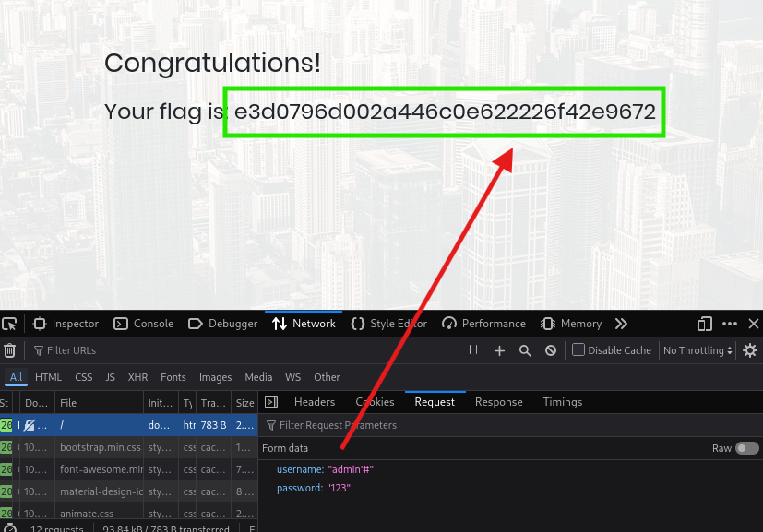Expand more tools chevron
This screenshot has width=763, height=532.
tap(621, 324)
